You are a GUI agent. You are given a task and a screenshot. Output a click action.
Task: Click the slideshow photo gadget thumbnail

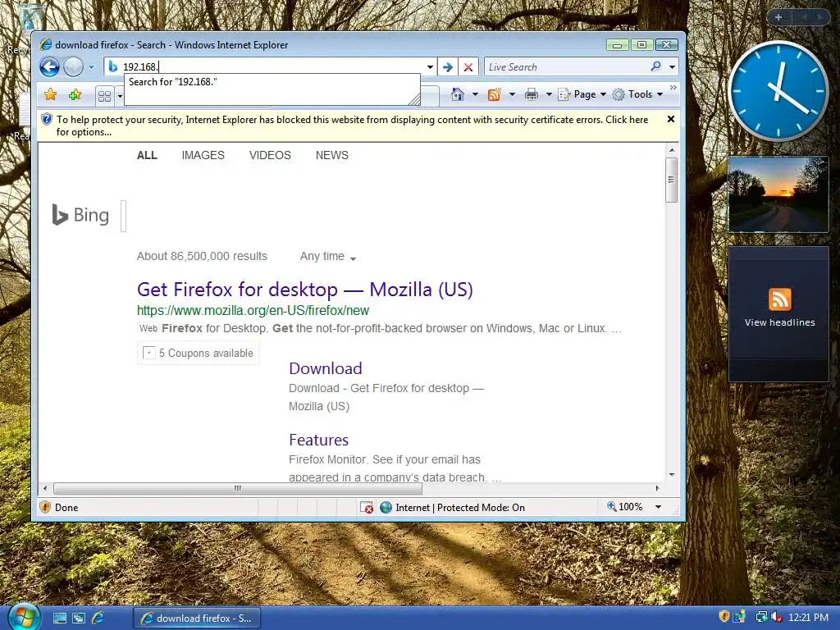778,194
